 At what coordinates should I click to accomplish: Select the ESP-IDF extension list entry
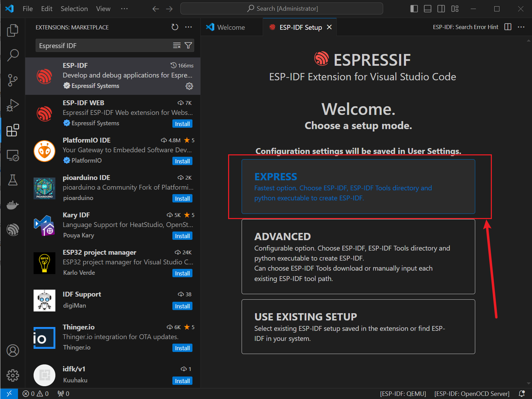tap(113, 76)
